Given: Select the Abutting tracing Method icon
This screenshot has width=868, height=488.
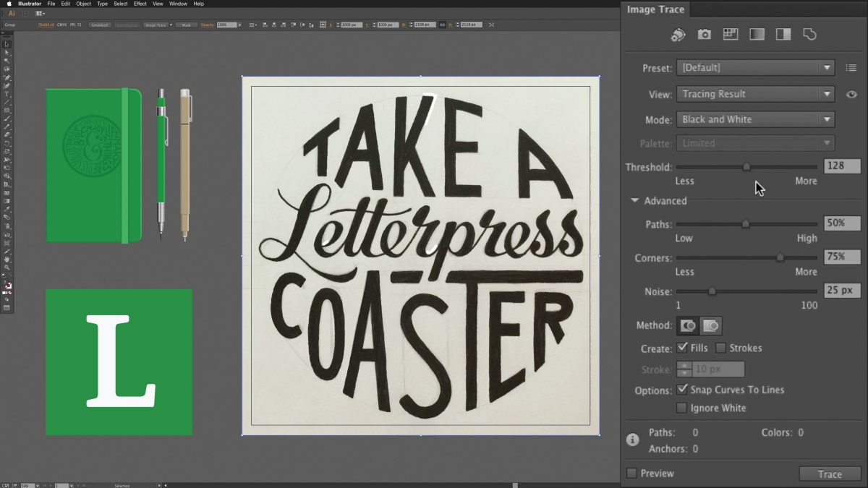Looking at the screenshot, I should 686,325.
